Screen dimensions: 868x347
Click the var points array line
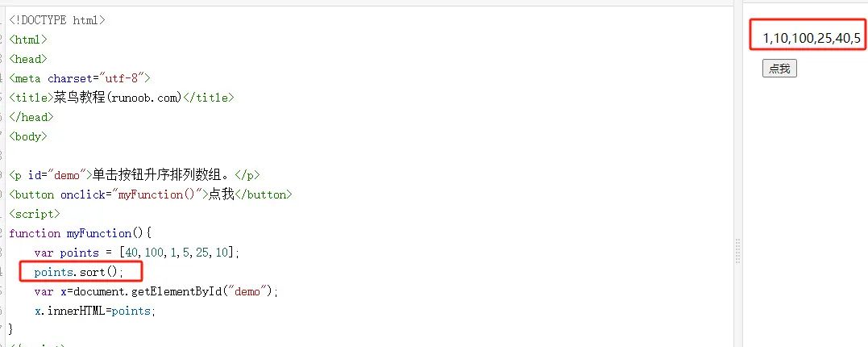[x=137, y=253]
